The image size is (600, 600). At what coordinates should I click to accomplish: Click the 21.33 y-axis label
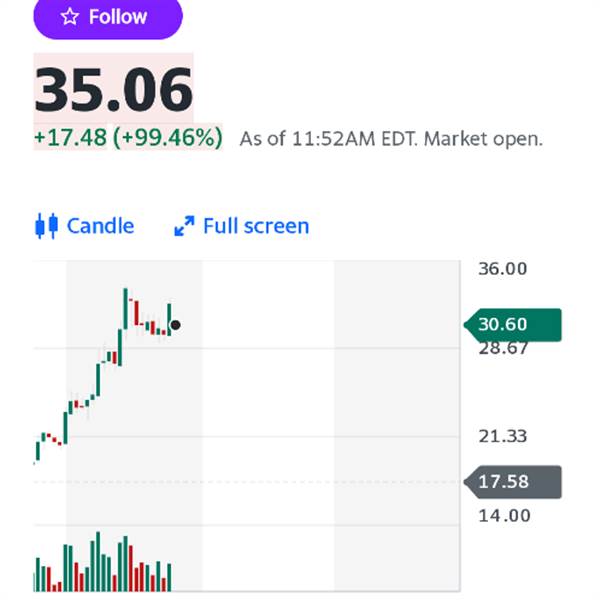[503, 436]
